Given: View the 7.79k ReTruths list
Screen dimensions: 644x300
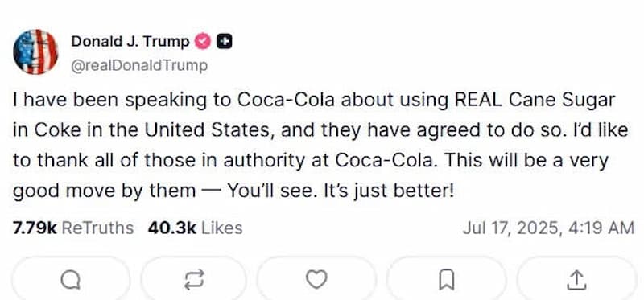Looking at the screenshot, I should click(x=73, y=228).
